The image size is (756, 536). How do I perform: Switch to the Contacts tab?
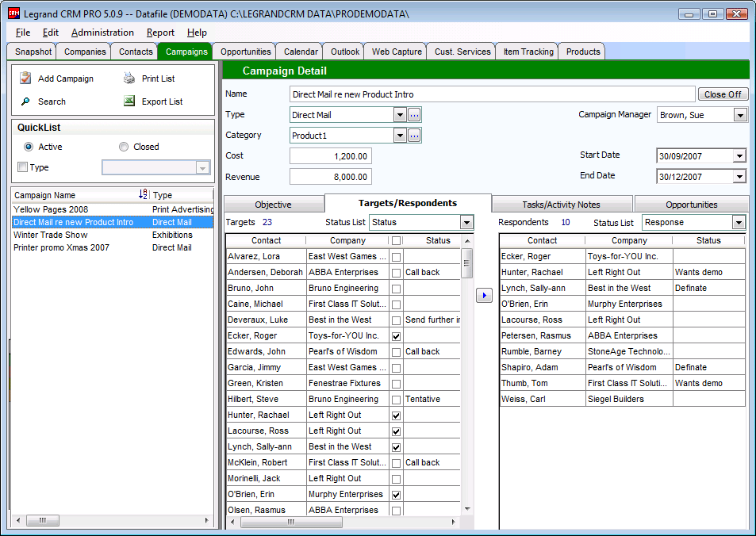pos(136,52)
